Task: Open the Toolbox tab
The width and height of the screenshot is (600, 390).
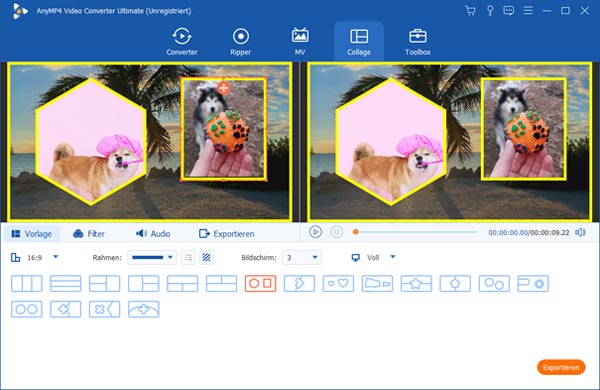Action: (418, 42)
